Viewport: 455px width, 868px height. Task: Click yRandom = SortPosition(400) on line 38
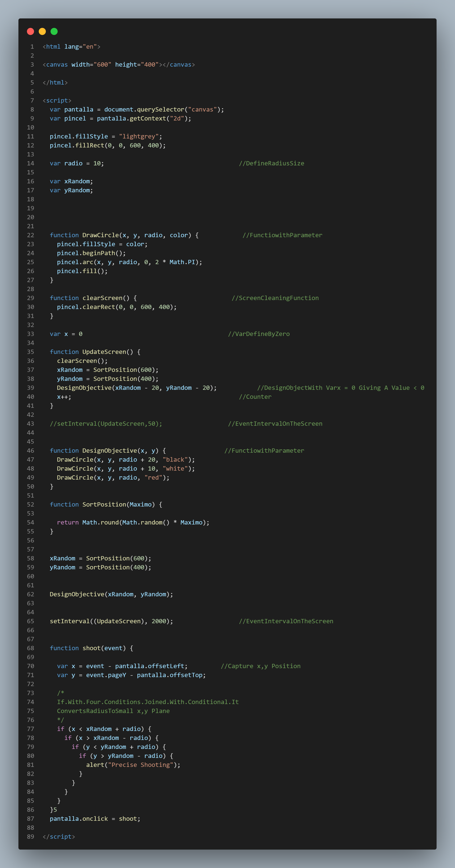(107, 379)
